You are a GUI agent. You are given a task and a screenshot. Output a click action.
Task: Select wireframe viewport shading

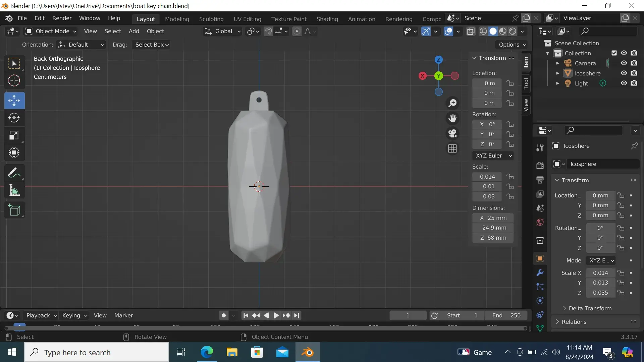tap(483, 31)
